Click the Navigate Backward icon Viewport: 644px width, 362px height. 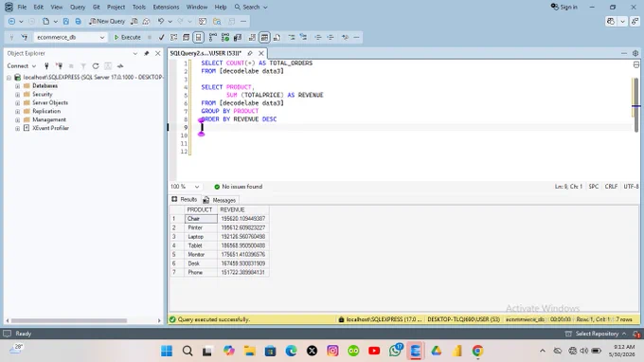click(12, 22)
